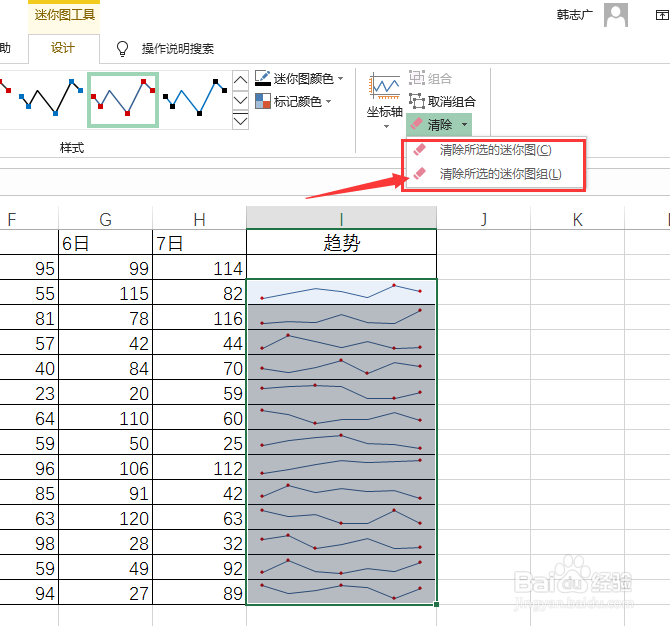Click cell with value 99
This screenshot has width=670, height=626.
click(106, 268)
